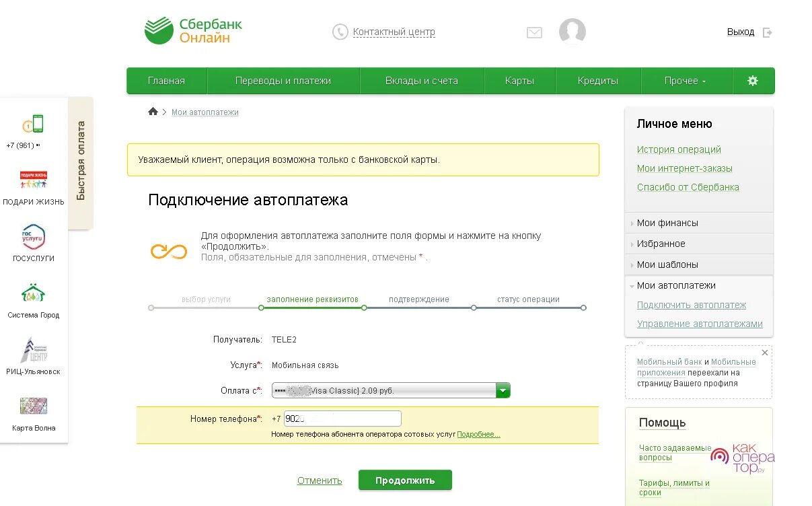Click the Номер телефона input field
Screen dimensions: 812x506
pos(343,418)
